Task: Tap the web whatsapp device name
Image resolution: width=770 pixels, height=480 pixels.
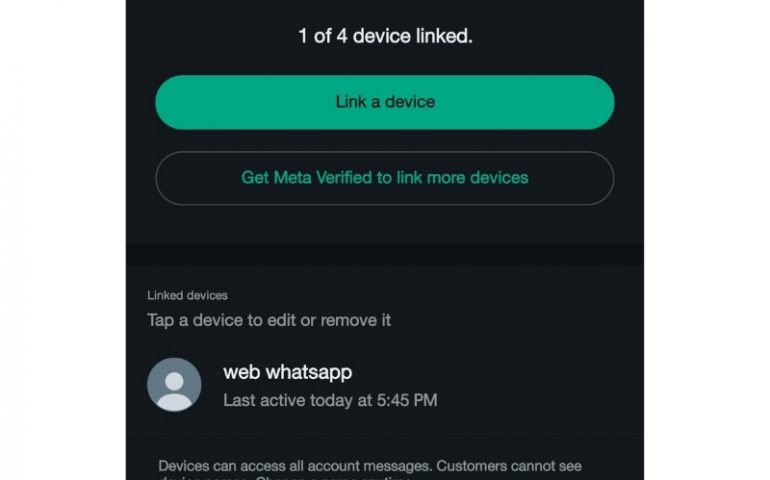Action: coord(287,372)
